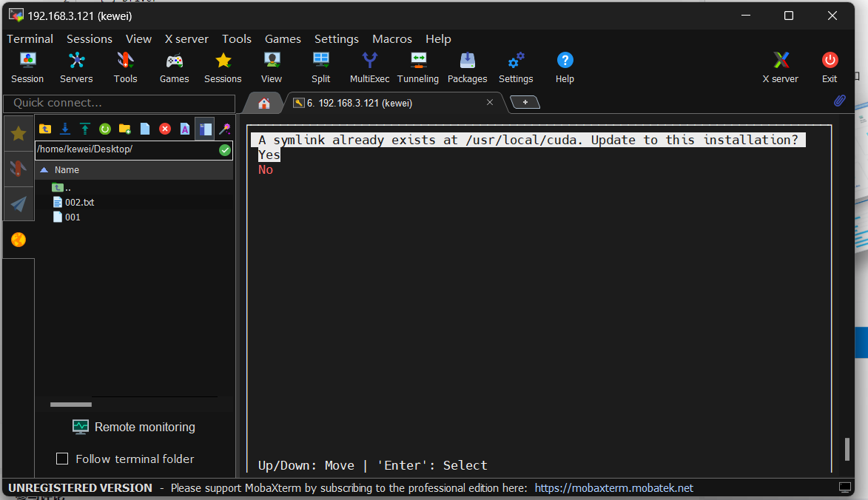Open the View menu
Viewport: 868px width, 500px height.
138,38
